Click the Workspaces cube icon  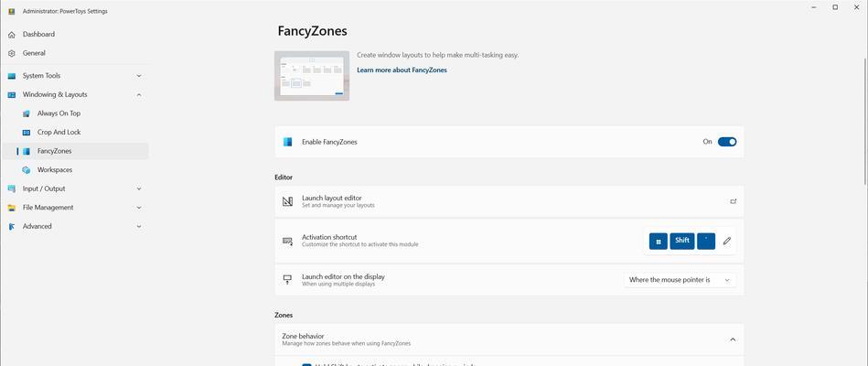(26, 170)
